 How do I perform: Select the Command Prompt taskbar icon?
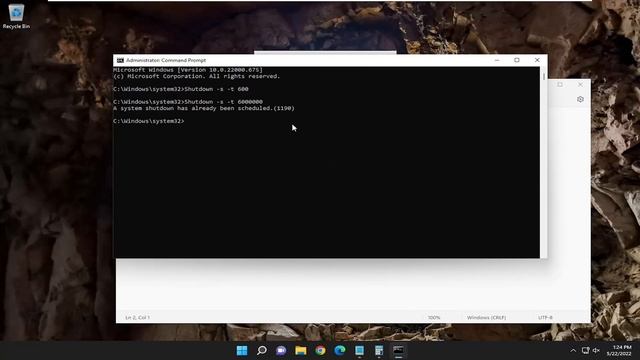pos(398,351)
